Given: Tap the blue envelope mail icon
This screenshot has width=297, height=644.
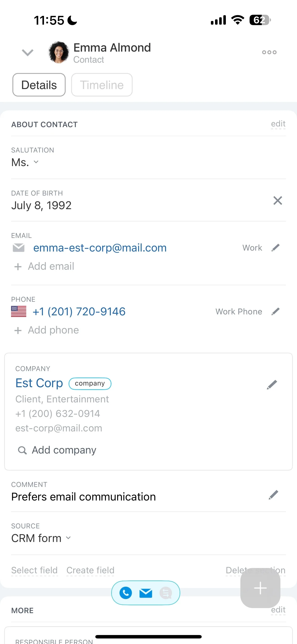Looking at the screenshot, I should click(x=146, y=593).
